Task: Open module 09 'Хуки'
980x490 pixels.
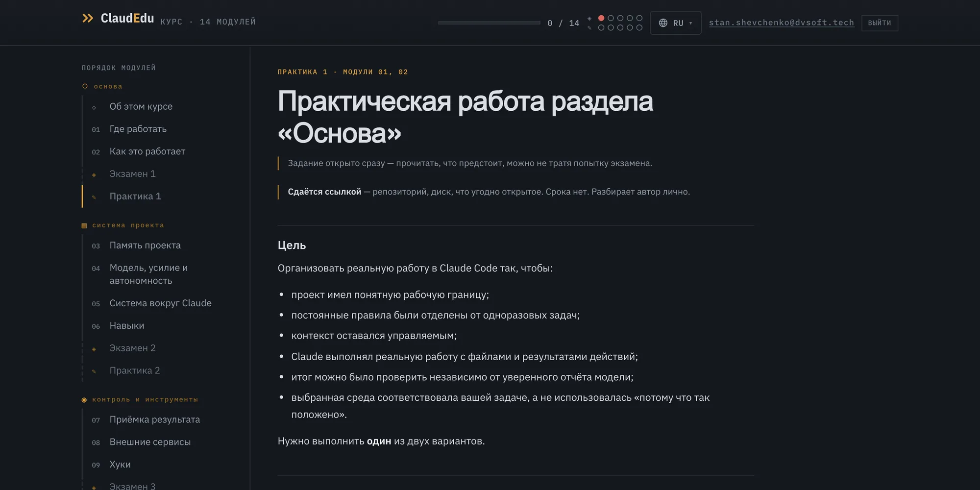Action: [x=120, y=465]
